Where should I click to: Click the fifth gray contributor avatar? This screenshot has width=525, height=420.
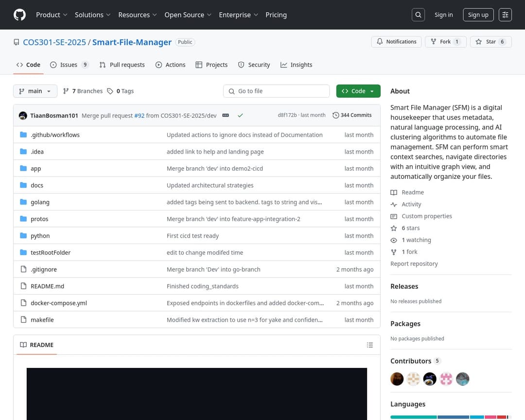point(462,379)
